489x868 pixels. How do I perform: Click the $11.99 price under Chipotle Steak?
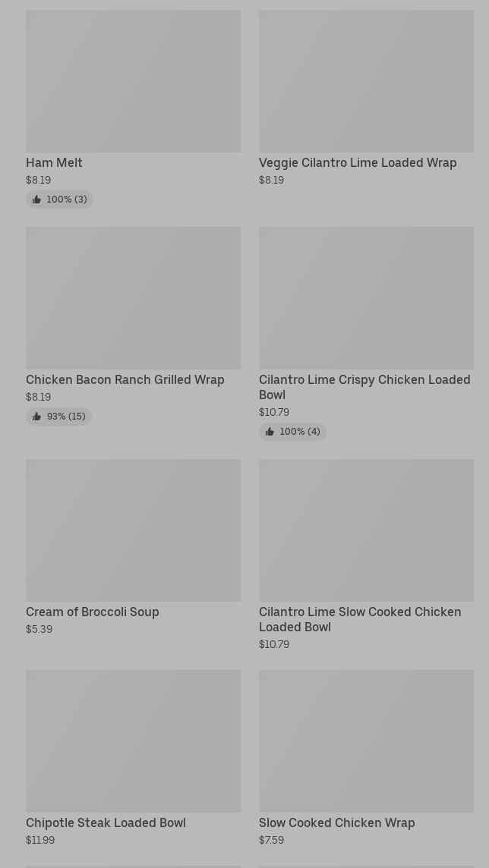pyautogui.click(x=40, y=840)
